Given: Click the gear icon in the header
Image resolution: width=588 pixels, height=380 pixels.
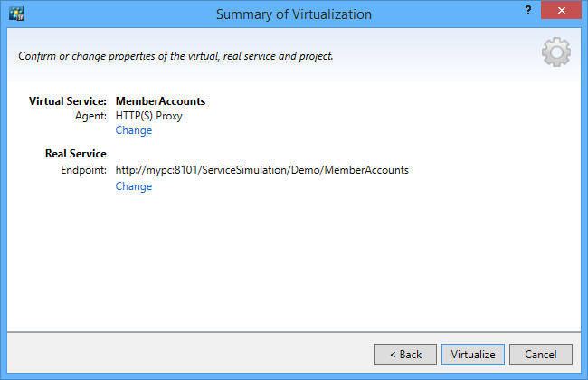Looking at the screenshot, I should click(x=555, y=54).
